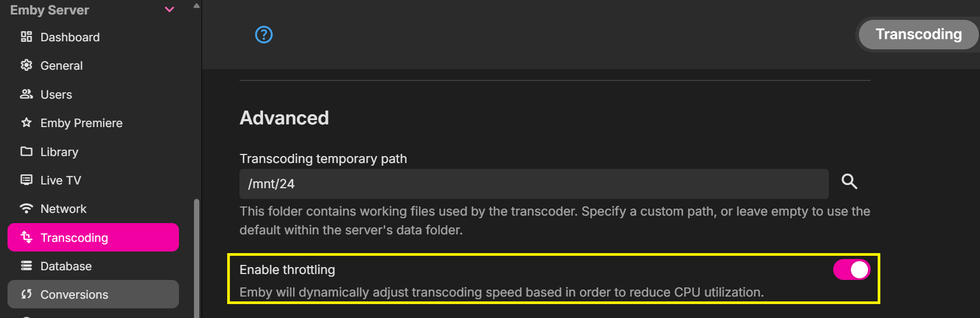
Task: Click the help question mark icon
Action: point(263,34)
